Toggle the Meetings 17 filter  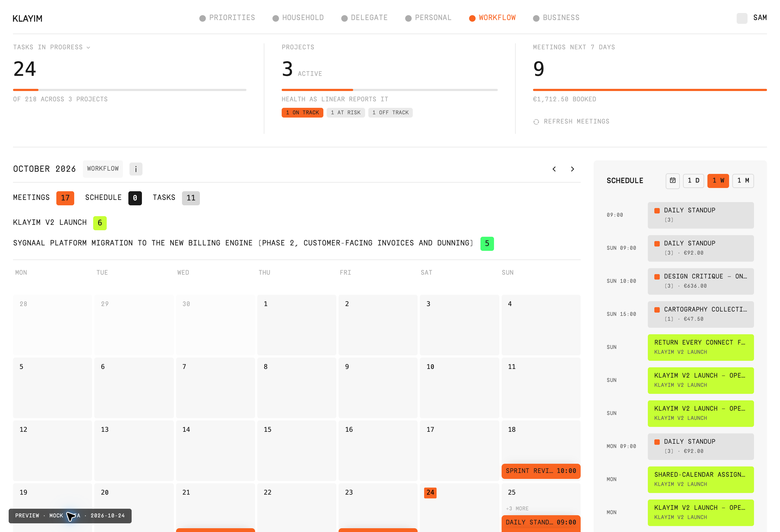[x=43, y=198]
